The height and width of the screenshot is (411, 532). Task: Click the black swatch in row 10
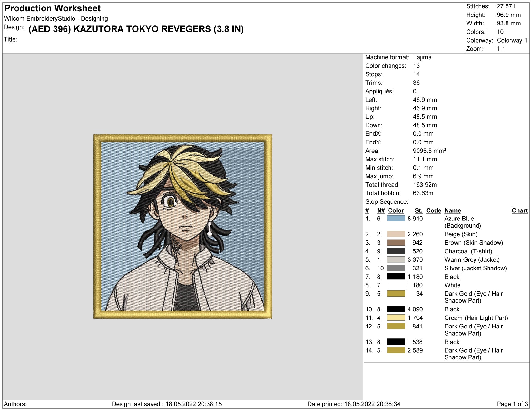396,309
